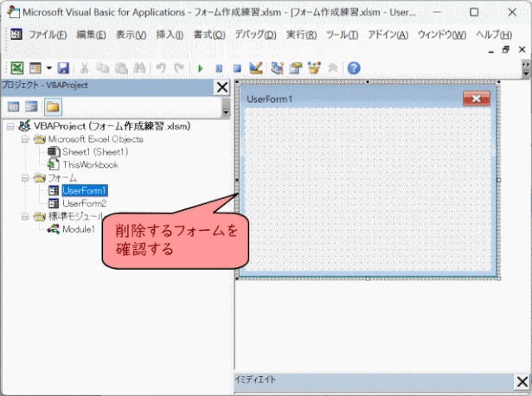Screen dimensions: 532x396
Task: Open the Properties Window toolbar icon
Action: (x=296, y=68)
